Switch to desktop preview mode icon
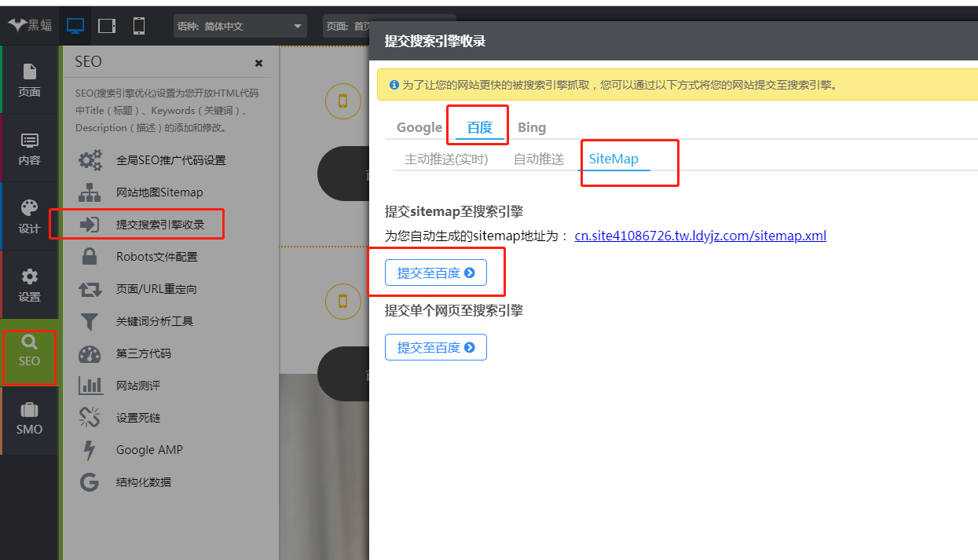This screenshot has height=560, width=978. tap(75, 26)
